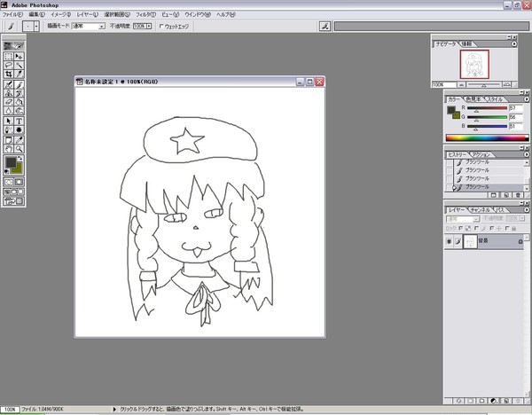
Task: Open the ファイル menu
Action: tap(12, 14)
